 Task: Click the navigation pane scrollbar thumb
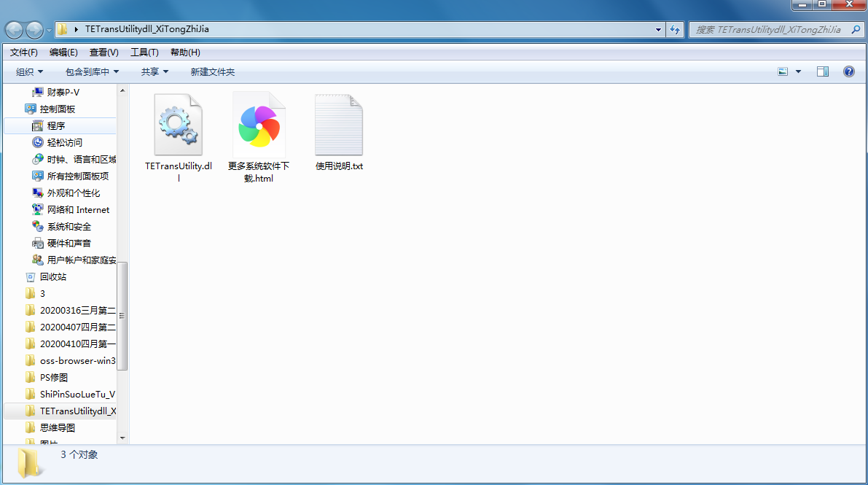122,315
